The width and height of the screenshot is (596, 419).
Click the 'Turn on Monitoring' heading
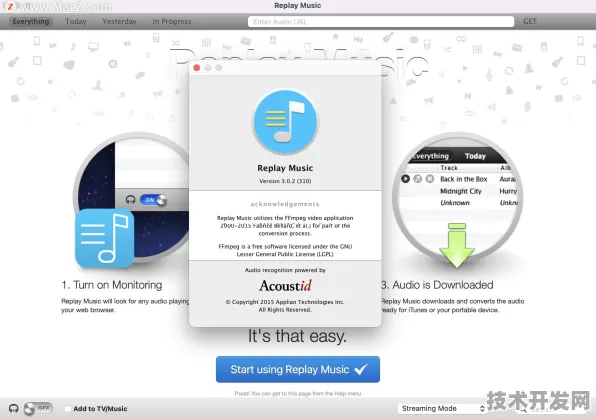click(x=112, y=285)
